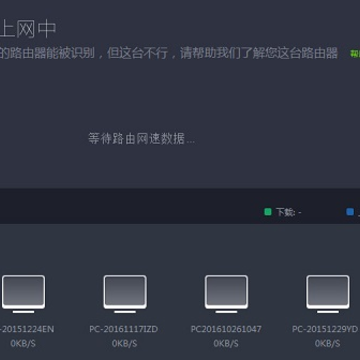Click the 0KB/S speed under the 20151224EN device
Viewport: 360px width, 360px height.
click(x=23, y=343)
